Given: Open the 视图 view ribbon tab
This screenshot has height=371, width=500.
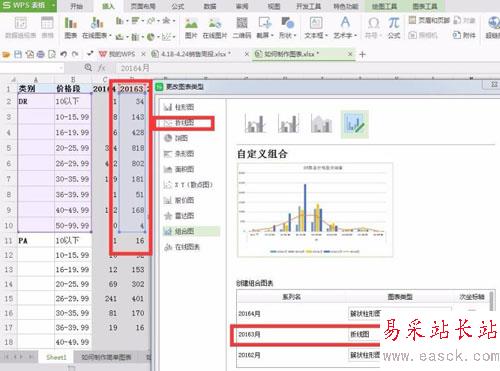Looking at the screenshot, I should 274,6.
